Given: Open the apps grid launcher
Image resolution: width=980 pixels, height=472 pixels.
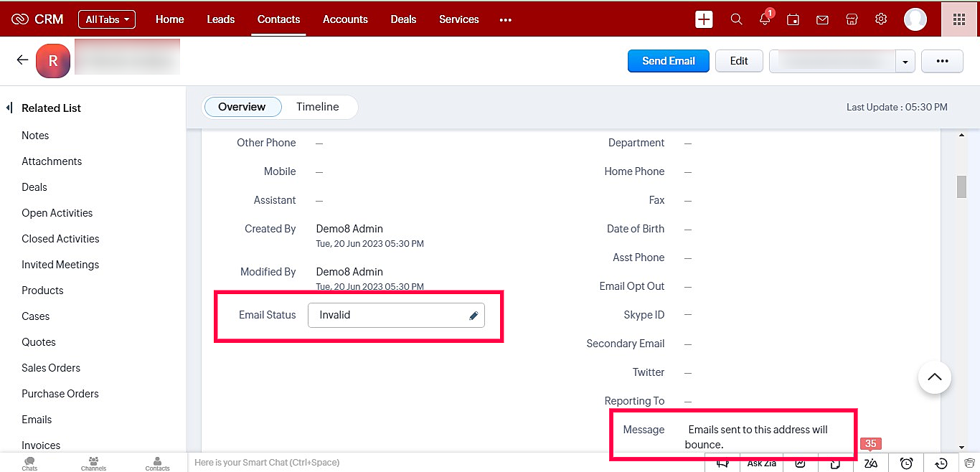Looking at the screenshot, I should 959,19.
